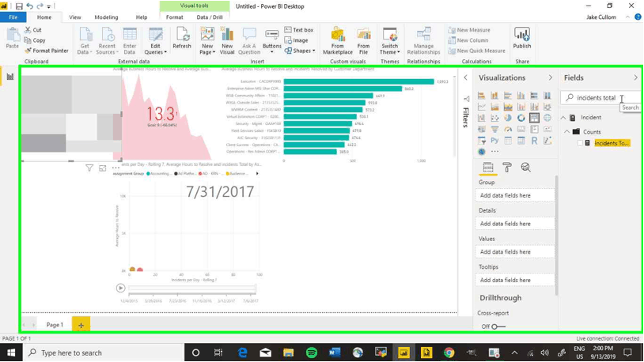Choose the Clustered column chart visual

[x=521, y=96]
